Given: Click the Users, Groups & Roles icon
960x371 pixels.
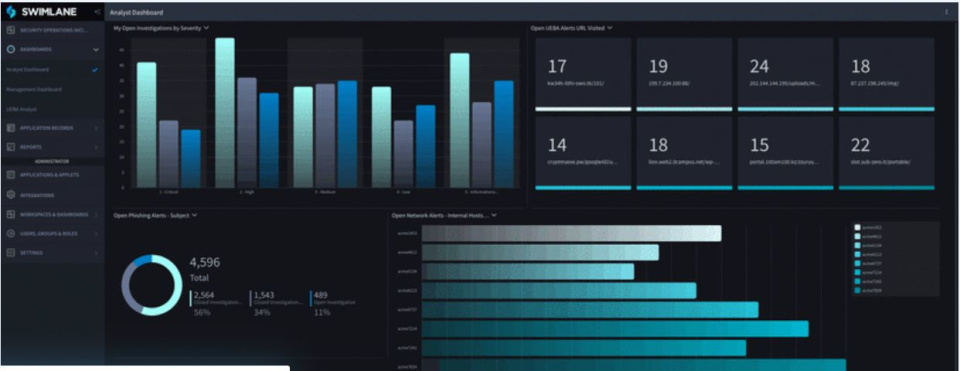Looking at the screenshot, I should pos(10,233).
